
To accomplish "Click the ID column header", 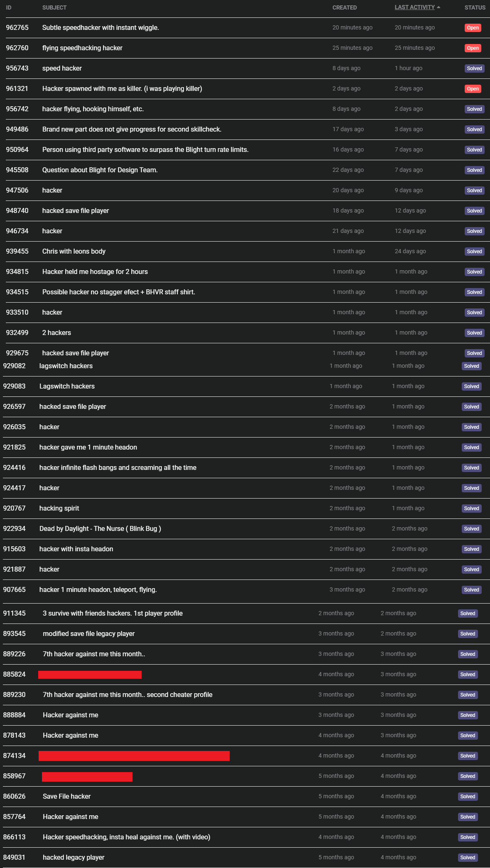I will pyautogui.click(x=9, y=7).
